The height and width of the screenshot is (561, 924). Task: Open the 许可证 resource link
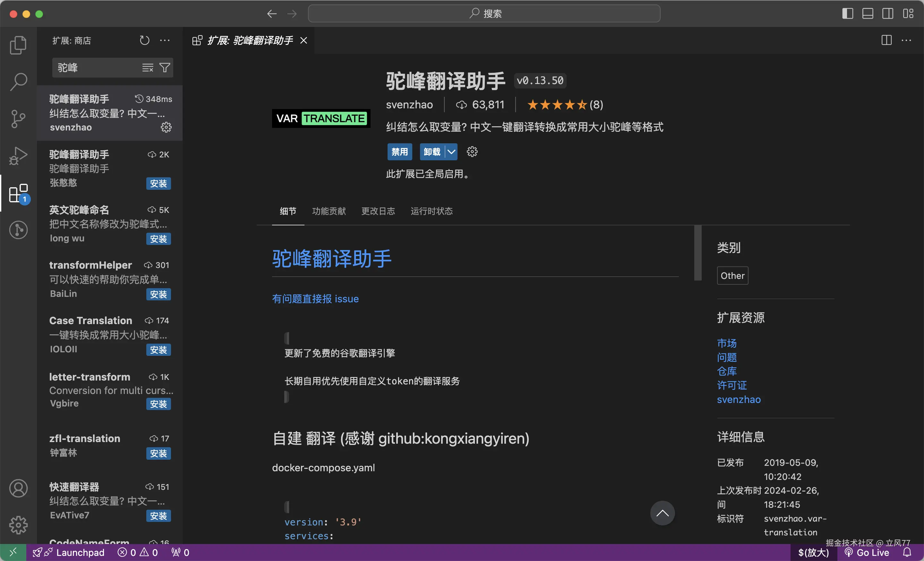point(732,385)
